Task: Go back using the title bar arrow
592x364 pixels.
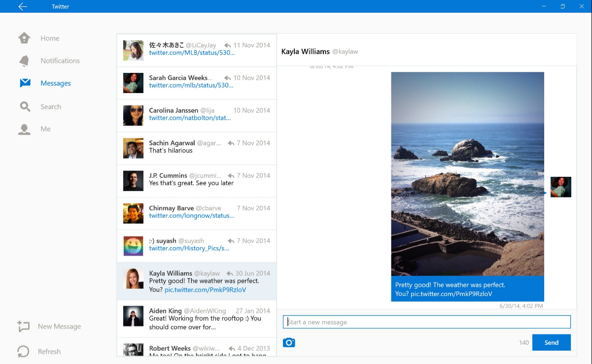Action: pyautogui.click(x=22, y=6)
